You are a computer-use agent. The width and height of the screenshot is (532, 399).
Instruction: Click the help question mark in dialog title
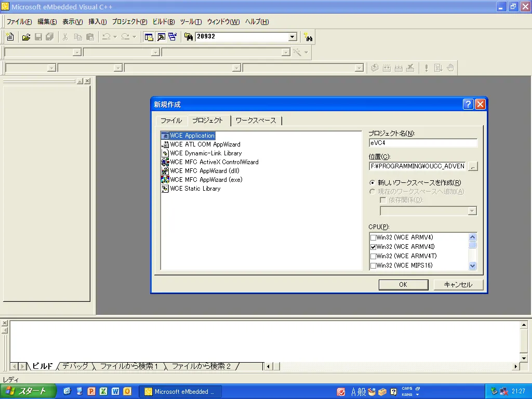click(x=468, y=104)
